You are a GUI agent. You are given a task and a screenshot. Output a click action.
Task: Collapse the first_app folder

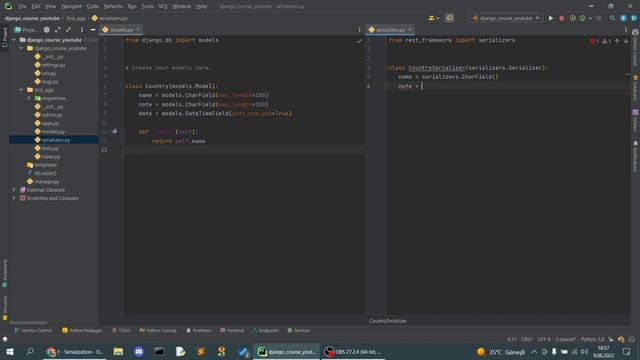click(22, 90)
